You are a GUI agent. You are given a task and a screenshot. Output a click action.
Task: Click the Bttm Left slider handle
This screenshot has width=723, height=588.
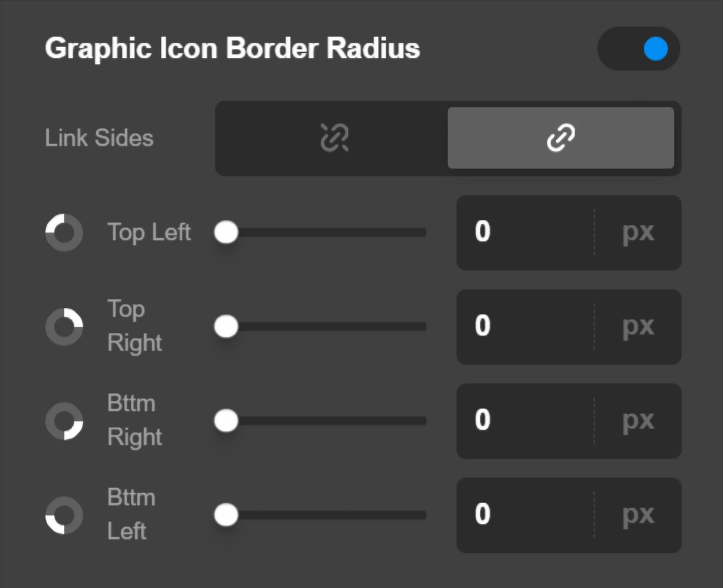pos(226,515)
